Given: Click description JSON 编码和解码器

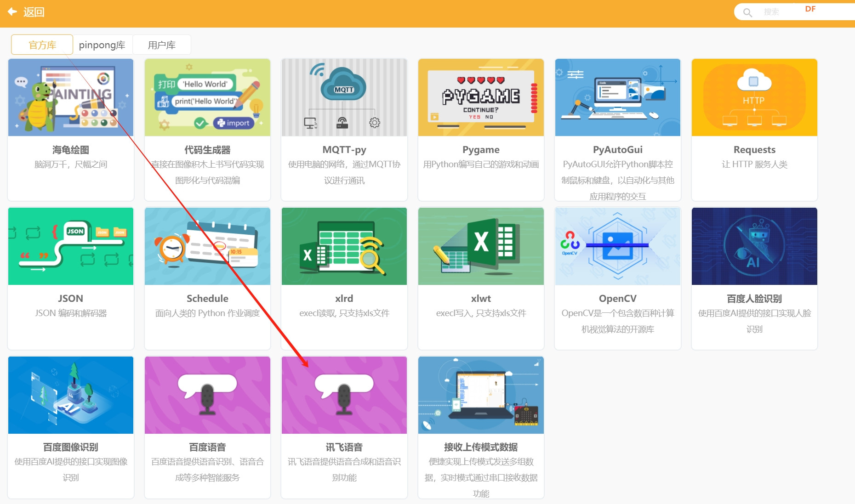Looking at the screenshot, I should [x=71, y=313].
